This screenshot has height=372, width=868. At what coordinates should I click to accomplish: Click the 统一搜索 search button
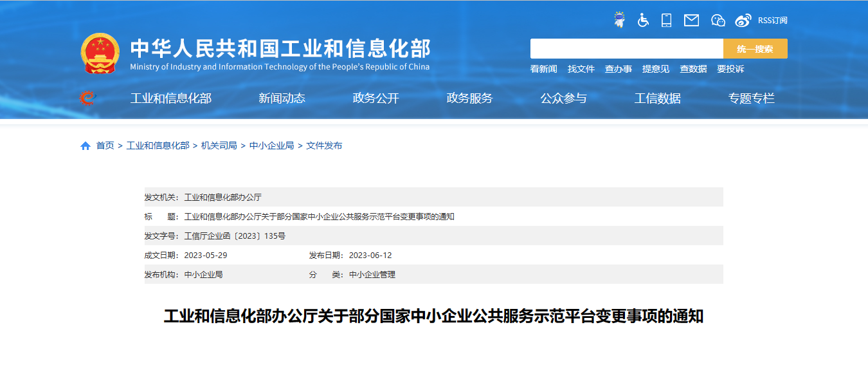click(x=755, y=49)
